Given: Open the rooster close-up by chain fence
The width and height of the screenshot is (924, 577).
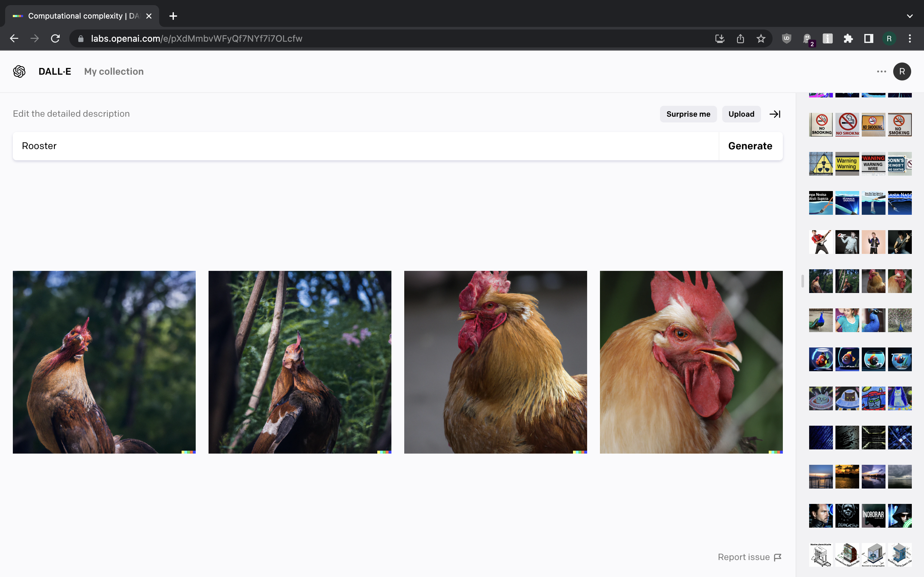Looking at the screenshot, I should (691, 362).
